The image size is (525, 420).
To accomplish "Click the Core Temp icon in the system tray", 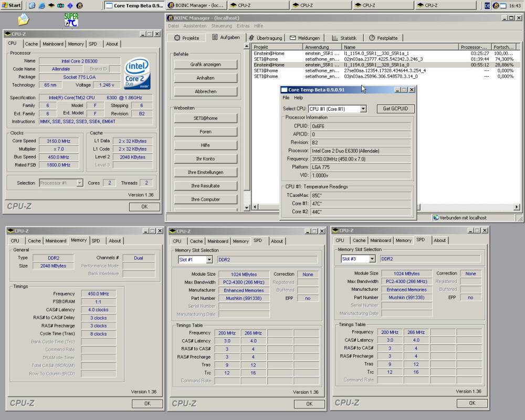I will pyautogui.click(x=503, y=6).
